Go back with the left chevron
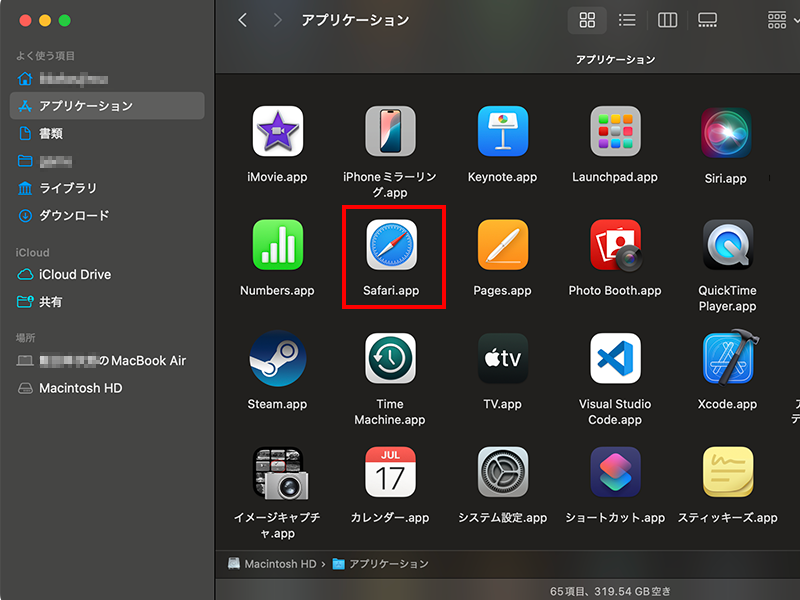This screenshot has width=800, height=600. (242, 20)
